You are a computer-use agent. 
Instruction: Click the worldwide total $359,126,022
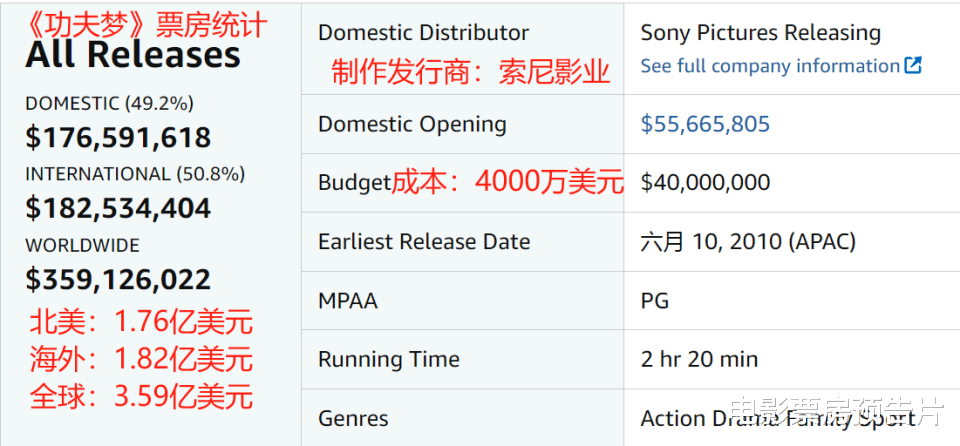[118, 280]
